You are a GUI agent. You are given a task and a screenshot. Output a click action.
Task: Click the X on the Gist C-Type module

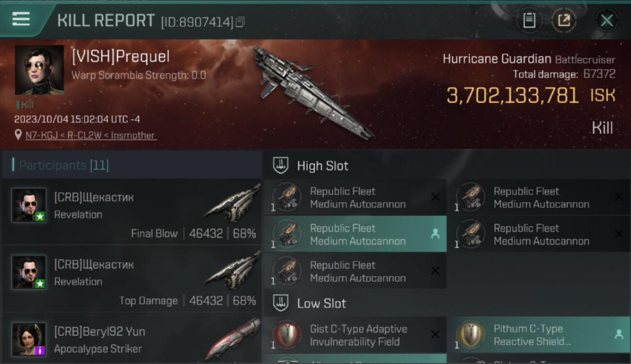point(435,334)
